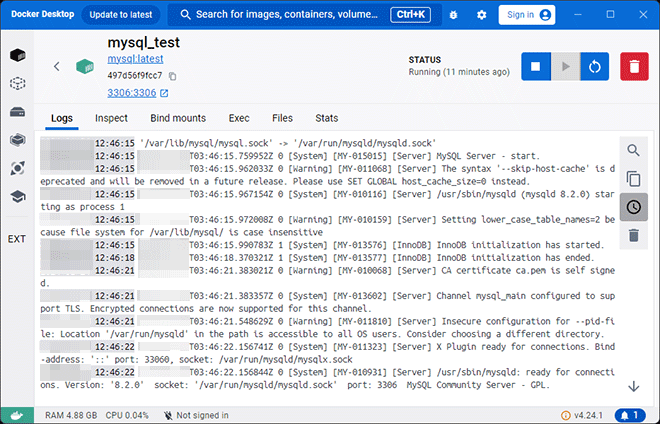Switch to the Inspect tab
This screenshot has width=660, height=424.
click(x=111, y=118)
